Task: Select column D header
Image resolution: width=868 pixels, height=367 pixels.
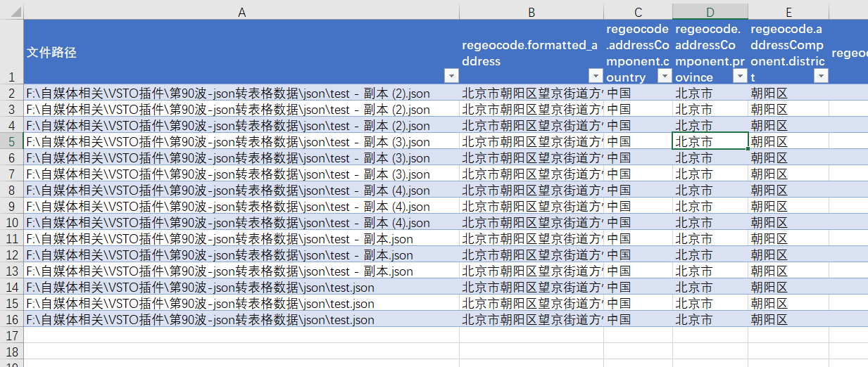Action: (x=710, y=11)
